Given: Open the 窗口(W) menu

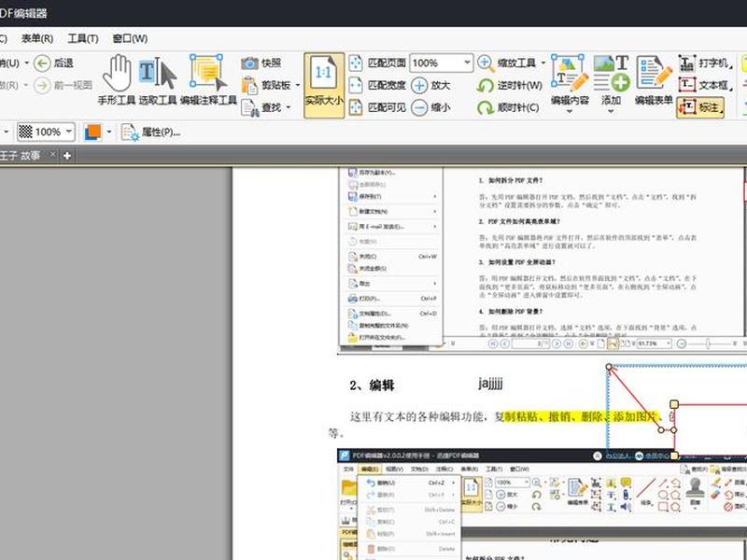Looking at the screenshot, I should tap(130, 38).
